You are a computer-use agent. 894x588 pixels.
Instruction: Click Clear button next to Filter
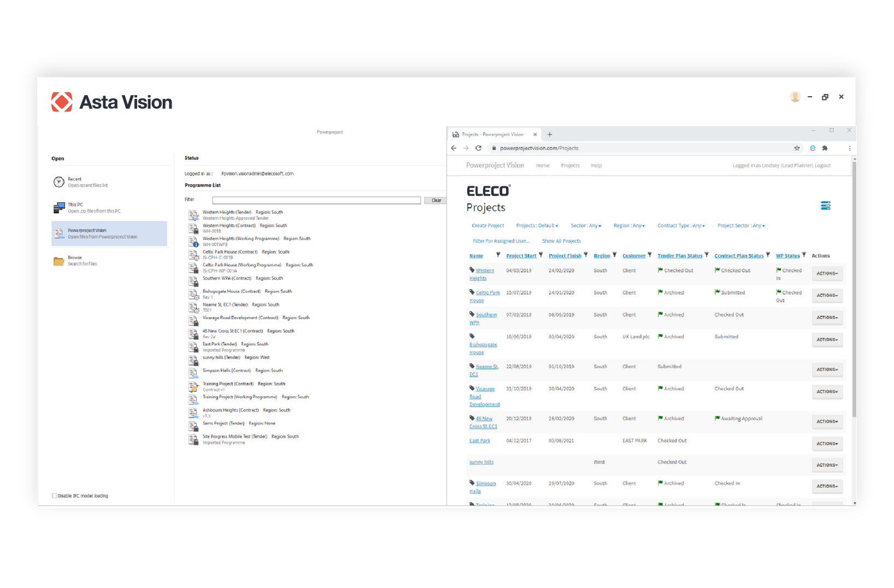(x=436, y=201)
